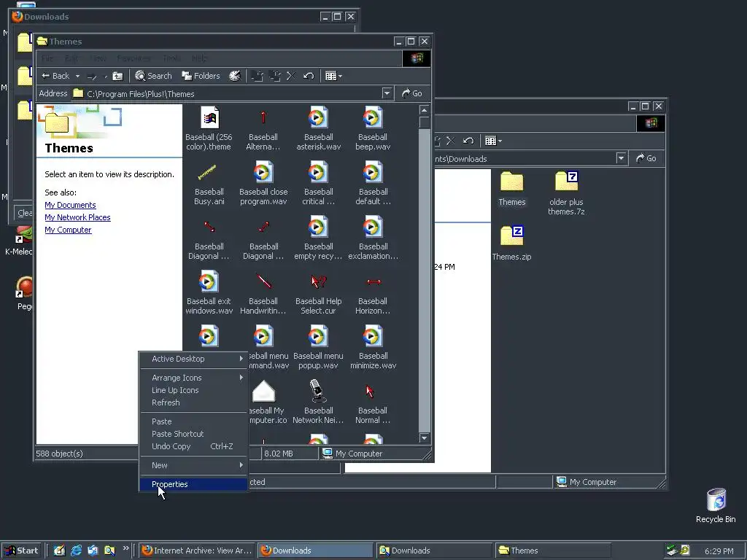Select the Baseball beep.wav file

click(373, 128)
